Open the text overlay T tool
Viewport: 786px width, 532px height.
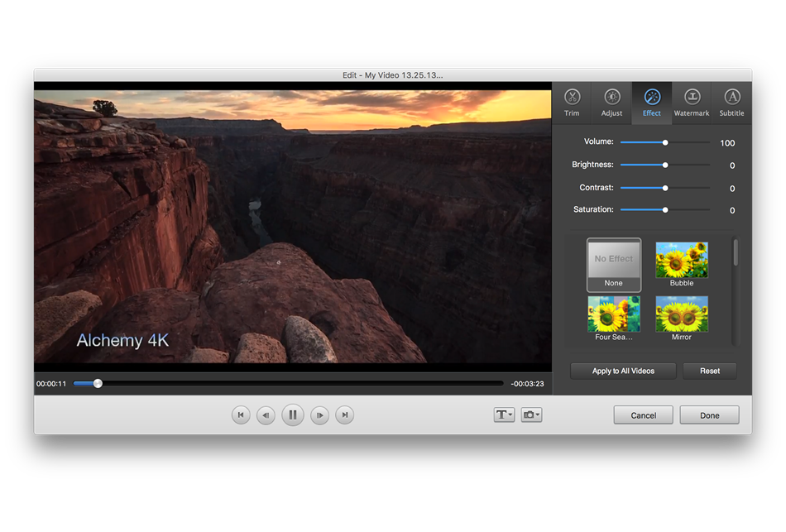pyautogui.click(x=501, y=414)
